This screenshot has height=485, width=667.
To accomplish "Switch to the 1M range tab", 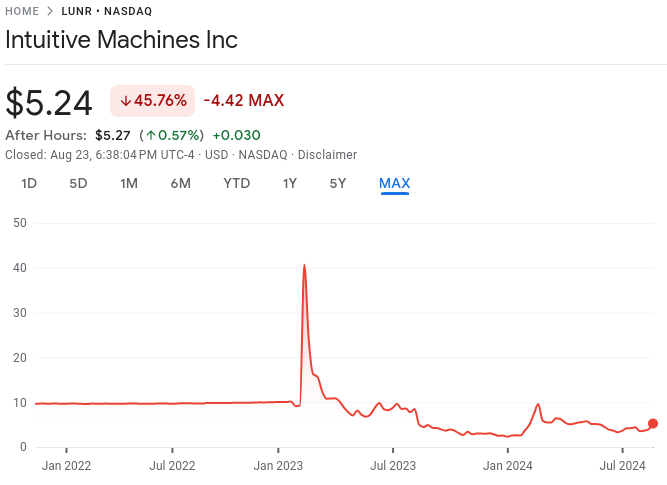I will pos(129,183).
